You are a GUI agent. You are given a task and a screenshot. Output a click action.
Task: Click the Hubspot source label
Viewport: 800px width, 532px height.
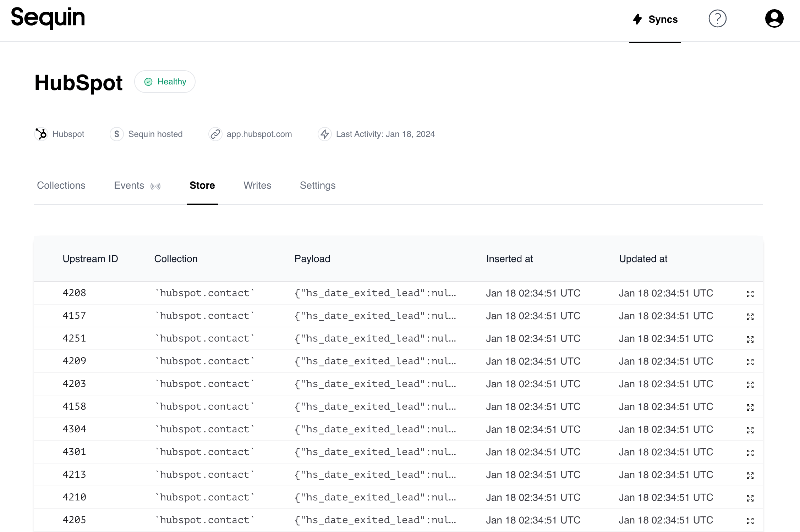pyautogui.click(x=68, y=134)
